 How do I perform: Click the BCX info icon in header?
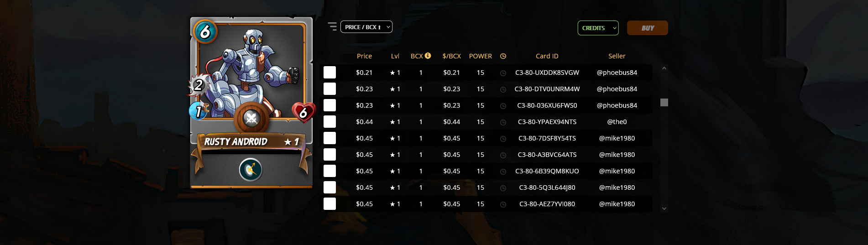[428, 56]
